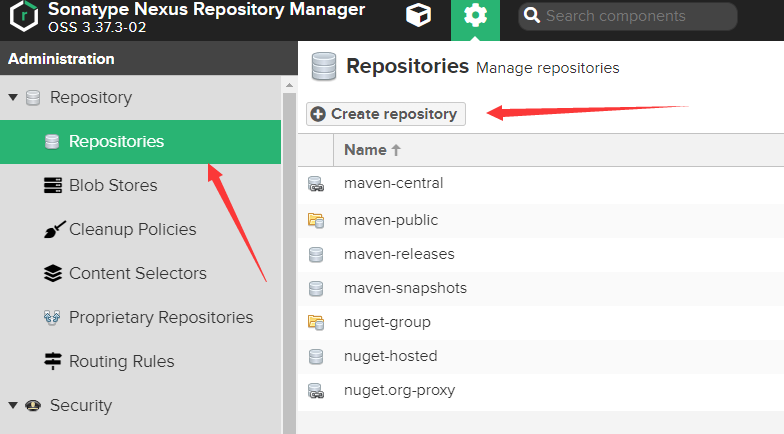Image resolution: width=784 pixels, height=434 pixels.
Task: Click the Security section icon
Action: tap(33, 406)
